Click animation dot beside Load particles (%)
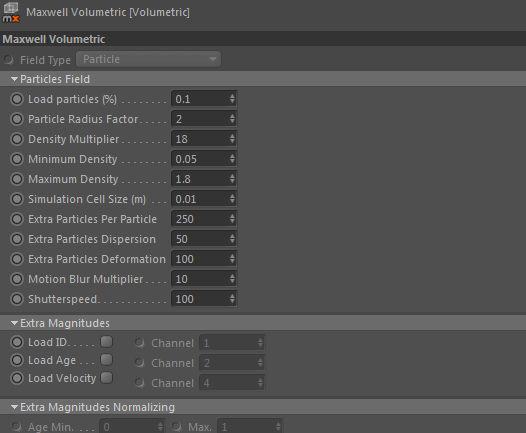This screenshot has height=433, width=526. (17, 99)
